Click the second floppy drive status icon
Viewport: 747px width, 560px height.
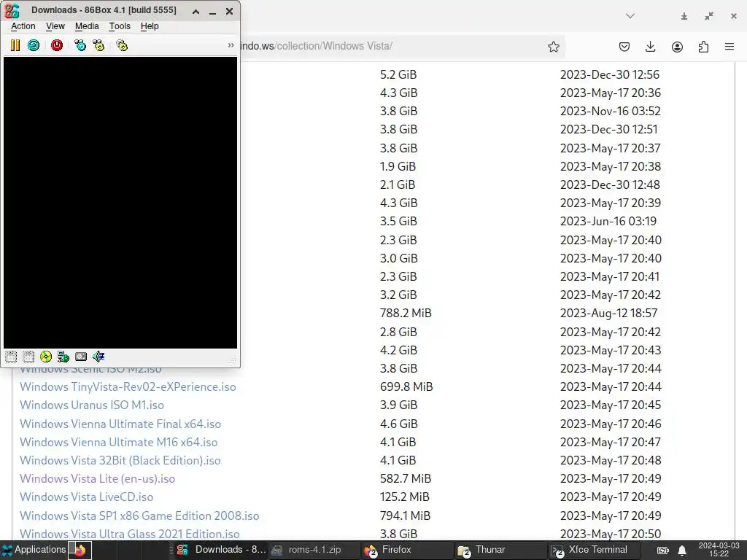[x=28, y=356]
